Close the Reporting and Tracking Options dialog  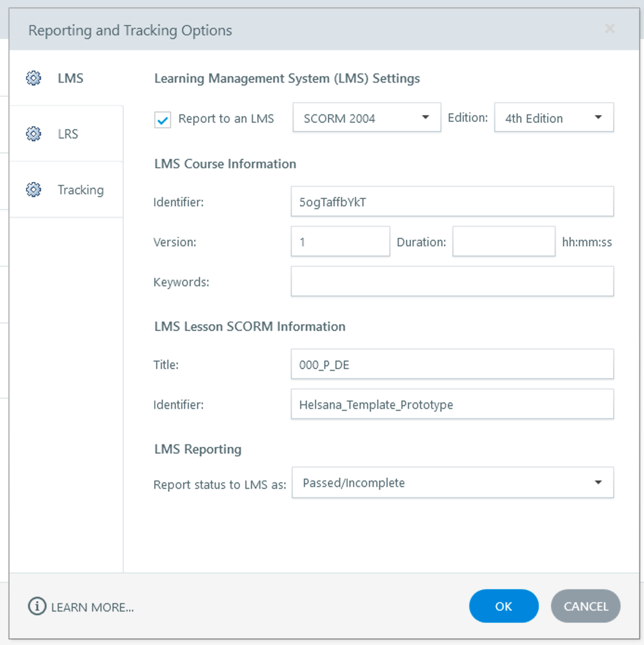tap(609, 29)
